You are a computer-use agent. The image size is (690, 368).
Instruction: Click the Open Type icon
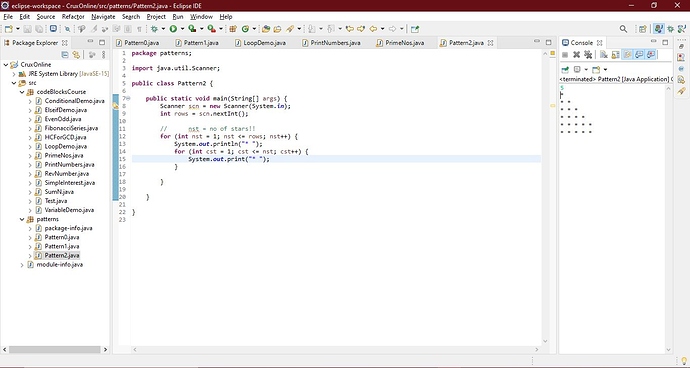pos(266,29)
